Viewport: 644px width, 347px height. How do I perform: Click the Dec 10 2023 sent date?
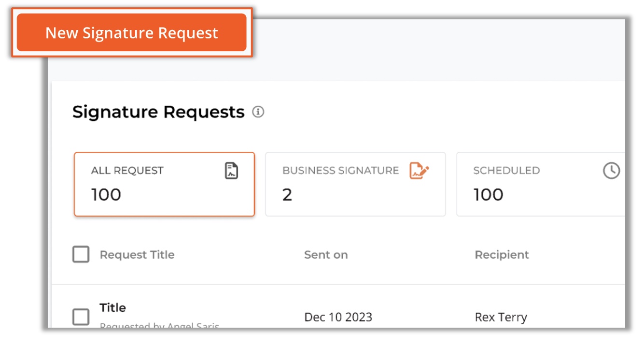coord(338,318)
